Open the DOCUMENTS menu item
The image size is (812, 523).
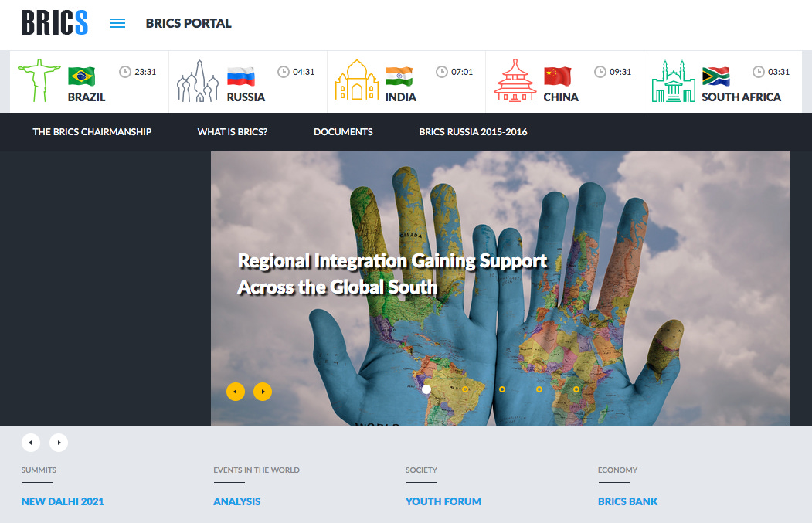[x=343, y=132]
